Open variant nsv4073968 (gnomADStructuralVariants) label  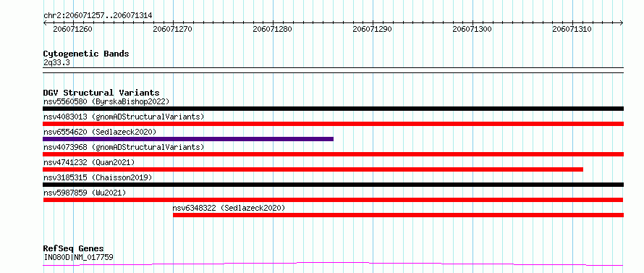point(124,147)
